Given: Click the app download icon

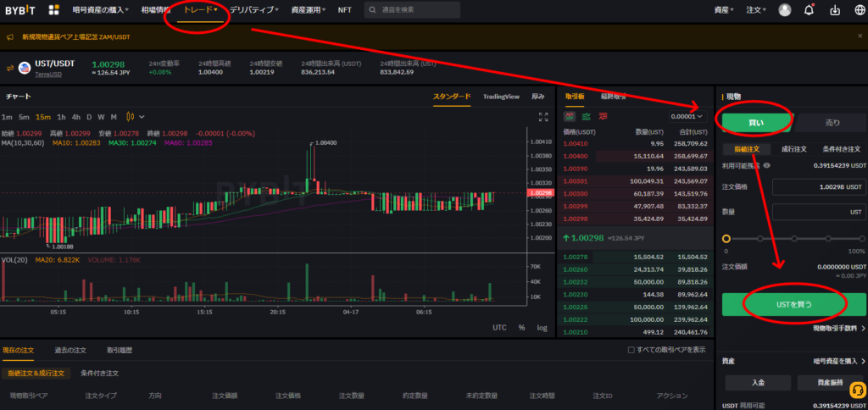Looking at the screenshot, I should click(x=835, y=10).
